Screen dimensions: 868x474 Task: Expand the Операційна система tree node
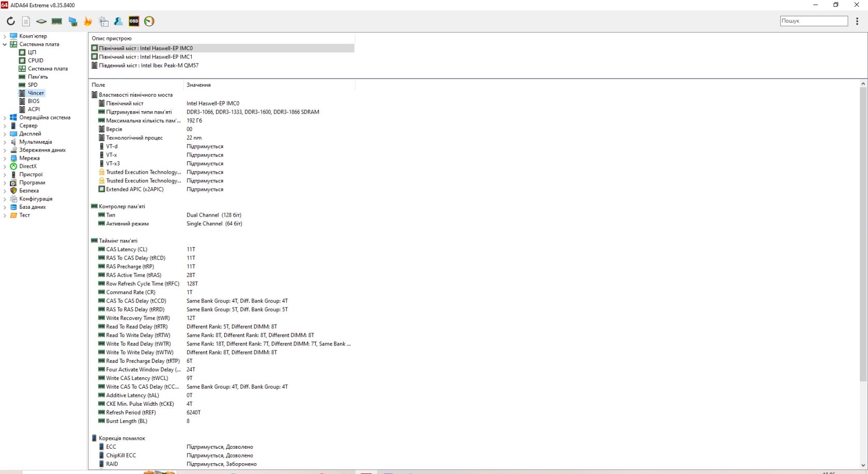[x=5, y=117]
